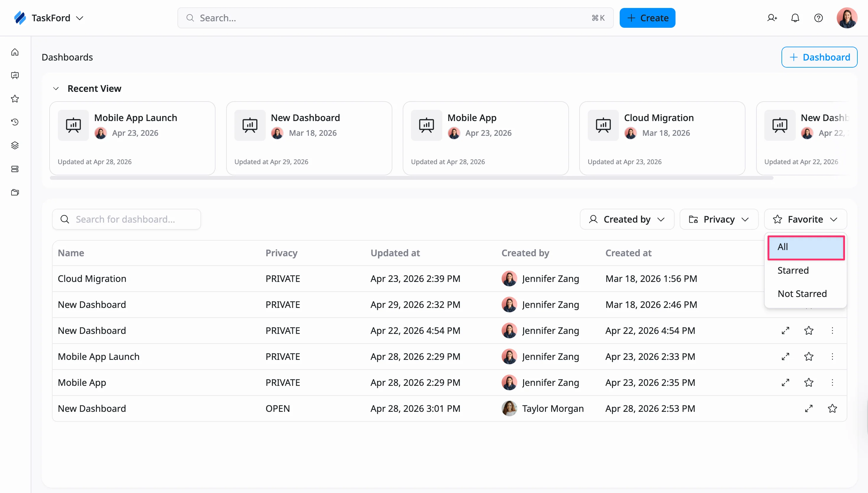The image size is (868, 493).
Task: Click the Apr 28, 2026 3:01 PM cell
Action: pyautogui.click(x=415, y=409)
